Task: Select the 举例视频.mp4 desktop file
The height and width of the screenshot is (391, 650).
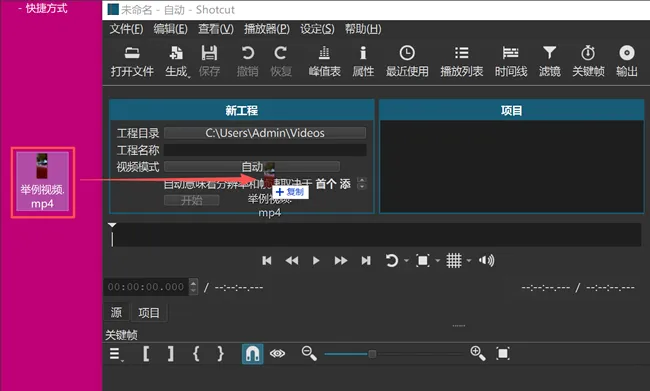Action: coord(43,182)
